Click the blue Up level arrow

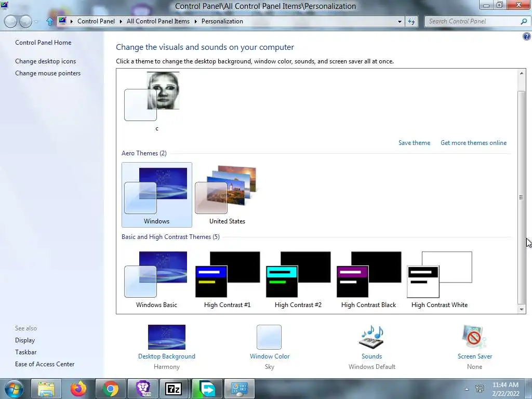click(x=50, y=21)
